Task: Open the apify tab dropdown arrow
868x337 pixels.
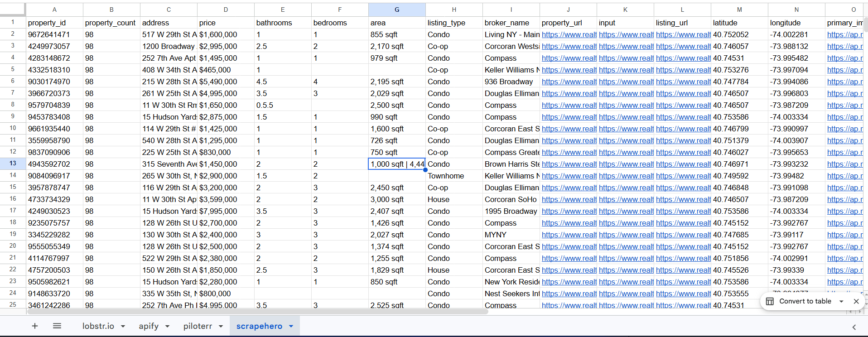Action: click(x=167, y=327)
